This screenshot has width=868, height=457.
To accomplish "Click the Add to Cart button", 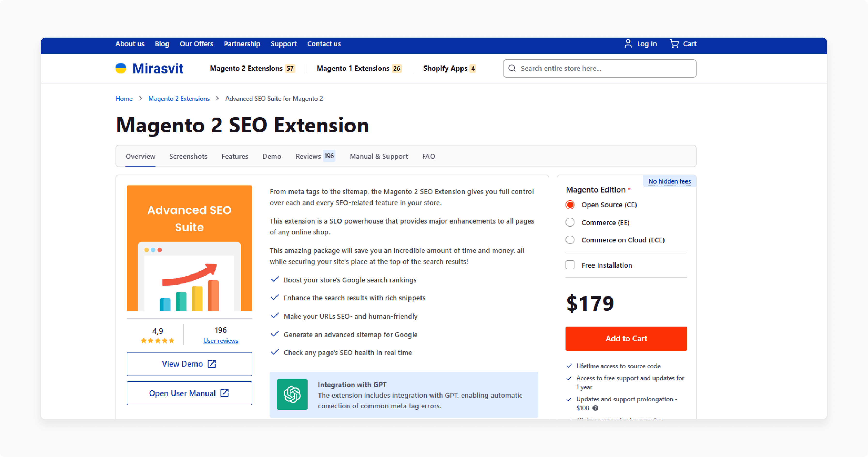I will [x=626, y=338].
